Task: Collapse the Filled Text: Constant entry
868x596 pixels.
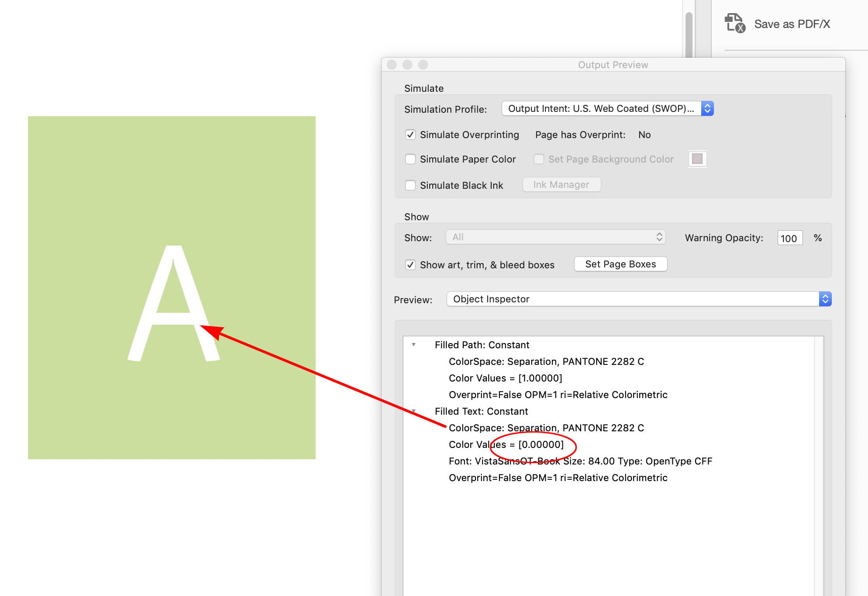Action: (x=413, y=411)
